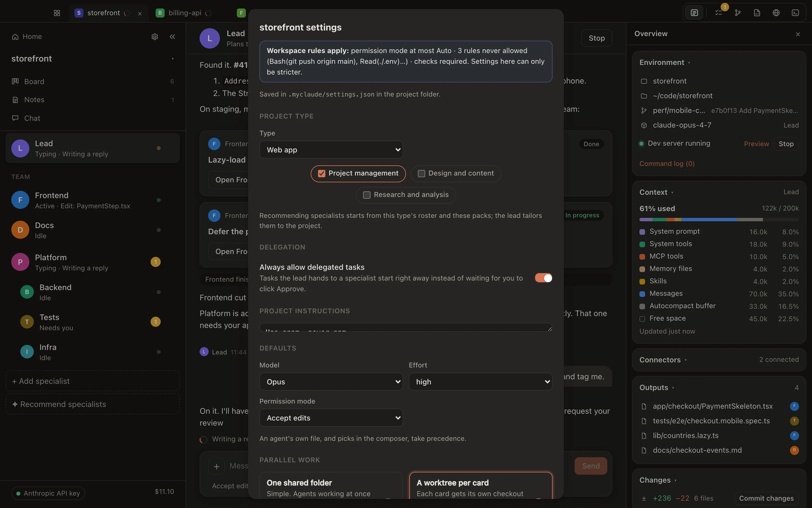Check the Research and analysis pack
Image resolution: width=812 pixels, height=508 pixels.
[x=406, y=195]
